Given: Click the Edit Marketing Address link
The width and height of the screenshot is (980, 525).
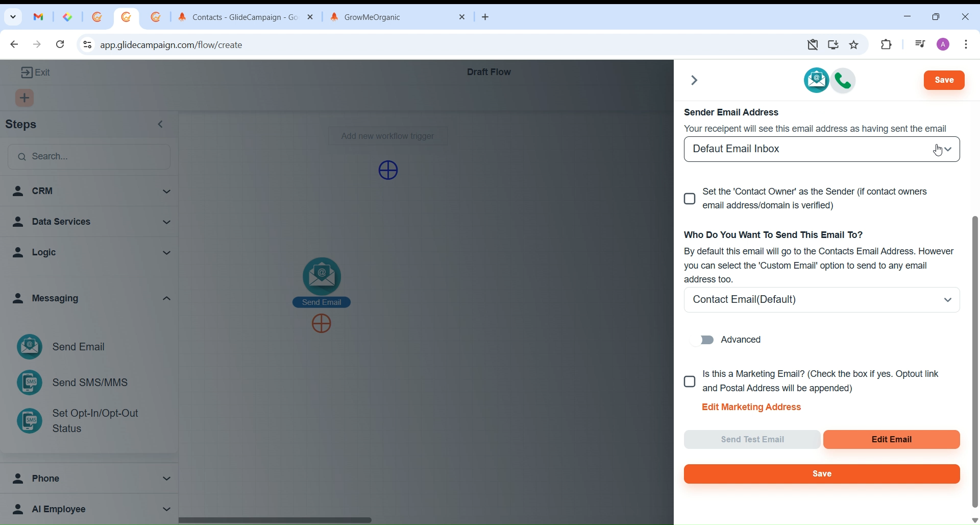Looking at the screenshot, I should 752,409.
